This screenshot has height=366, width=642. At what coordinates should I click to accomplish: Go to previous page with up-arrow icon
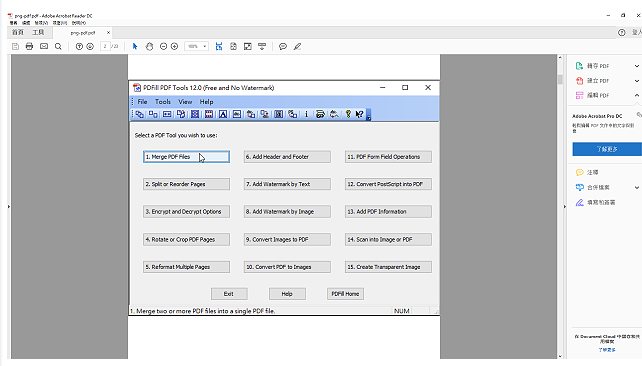point(79,46)
